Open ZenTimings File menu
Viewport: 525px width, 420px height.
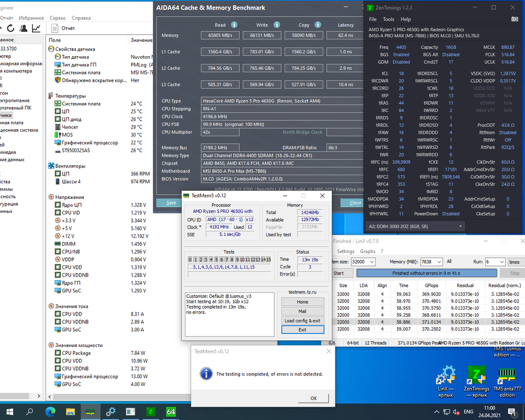(373, 19)
